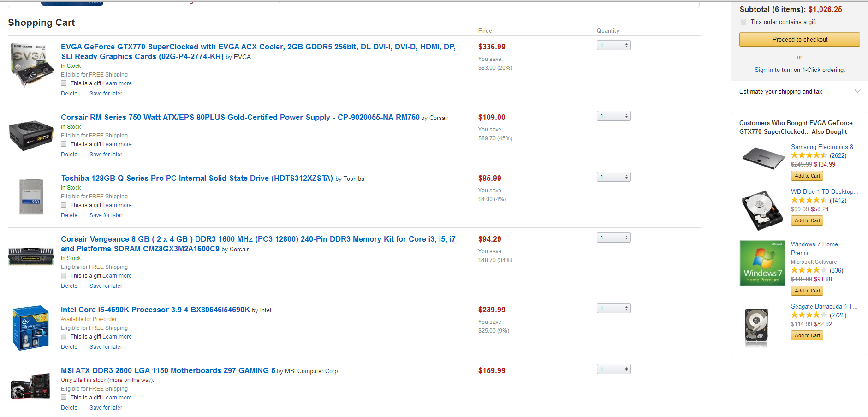The image size is (868, 417).
Task: Add the WD Blue 1 TB drive to cart
Action: pos(807,220)
